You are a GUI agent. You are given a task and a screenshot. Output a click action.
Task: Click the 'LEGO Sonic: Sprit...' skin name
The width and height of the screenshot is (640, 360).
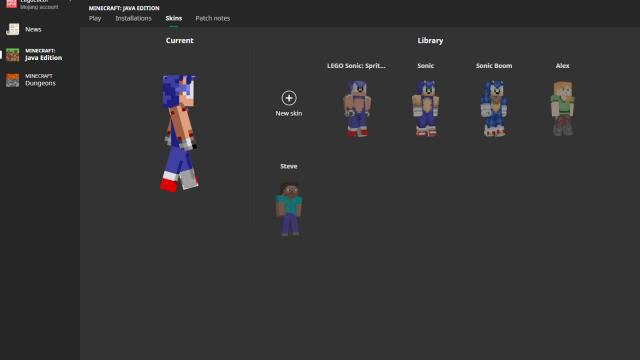tap(356, 66)
